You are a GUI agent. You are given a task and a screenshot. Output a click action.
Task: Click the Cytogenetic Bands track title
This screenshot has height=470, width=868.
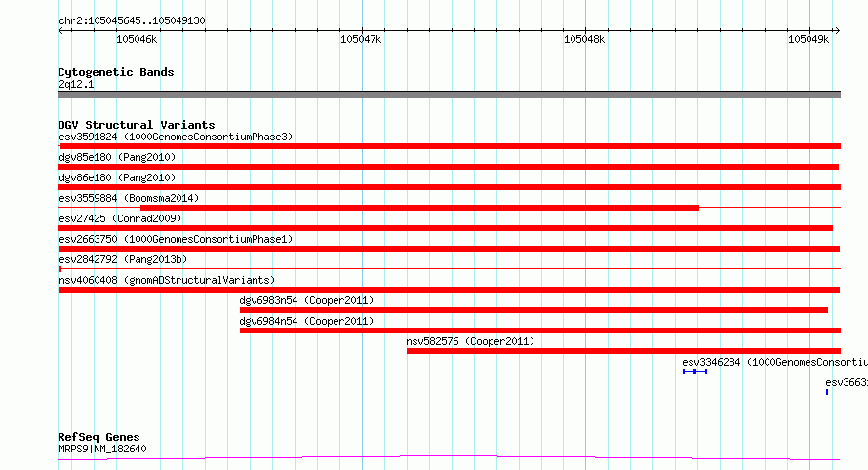[x=116, y=72]
